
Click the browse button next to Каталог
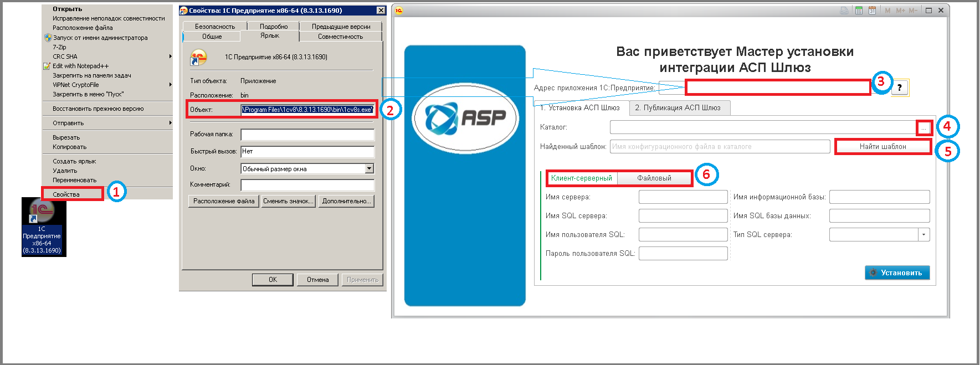[x=923, y=127]
